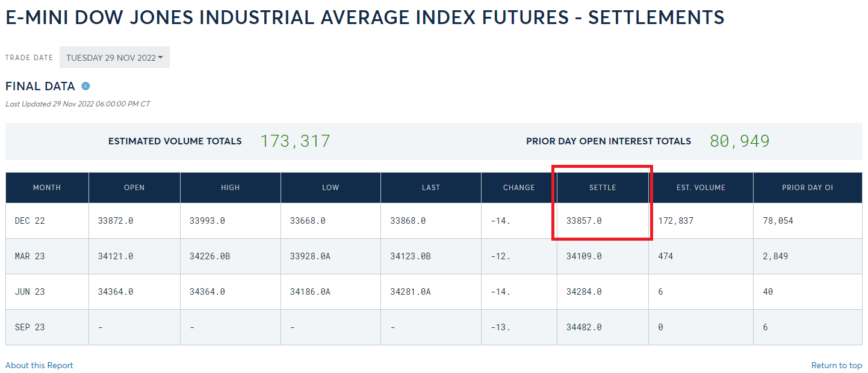
Task: Click the MONTH column header
Action: [47, 188]
